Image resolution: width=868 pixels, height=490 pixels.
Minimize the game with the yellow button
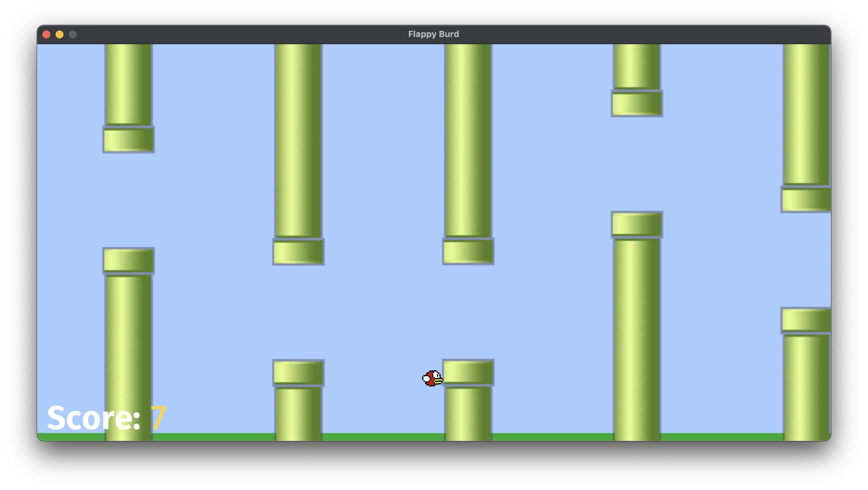pyautogui.click(x=60, y=34)
